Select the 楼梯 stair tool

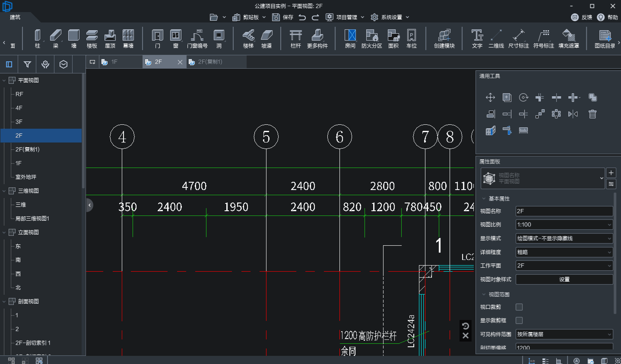point(248,39)
